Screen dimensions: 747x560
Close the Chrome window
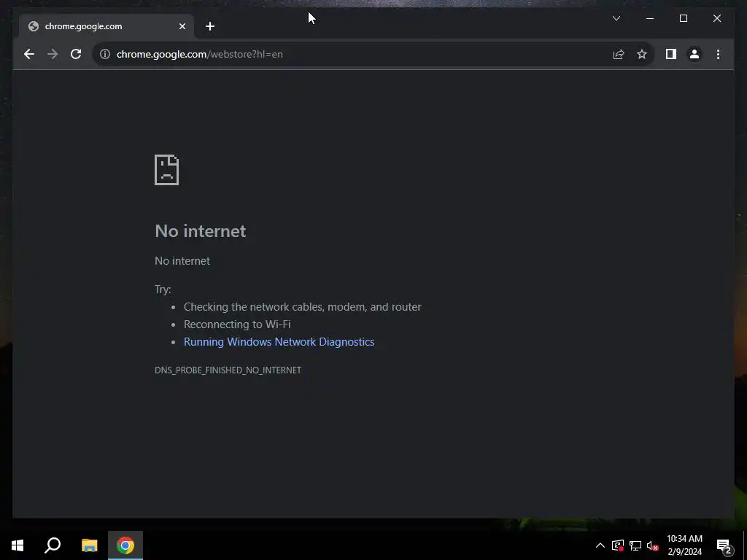coord(717,18)
